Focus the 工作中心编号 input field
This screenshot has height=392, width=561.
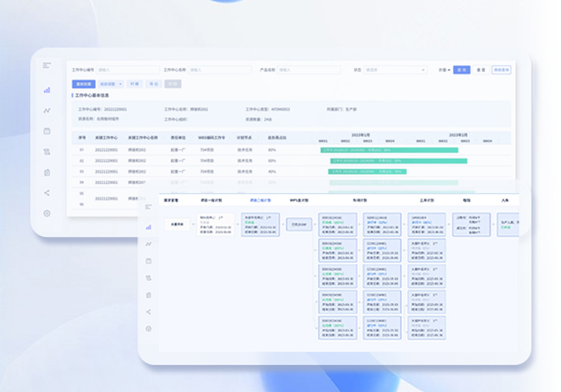coord(128,70)
